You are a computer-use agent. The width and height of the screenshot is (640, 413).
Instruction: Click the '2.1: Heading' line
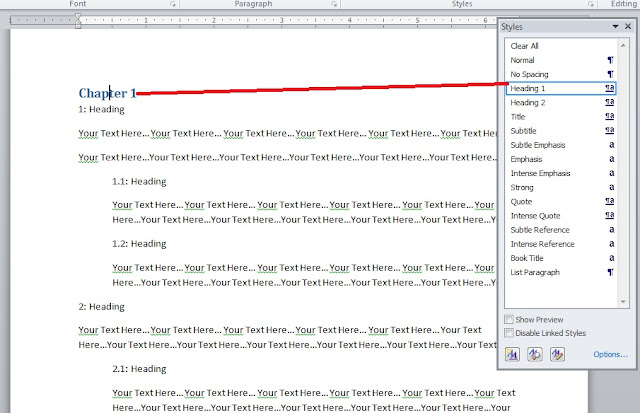click(x=139, y=369)
